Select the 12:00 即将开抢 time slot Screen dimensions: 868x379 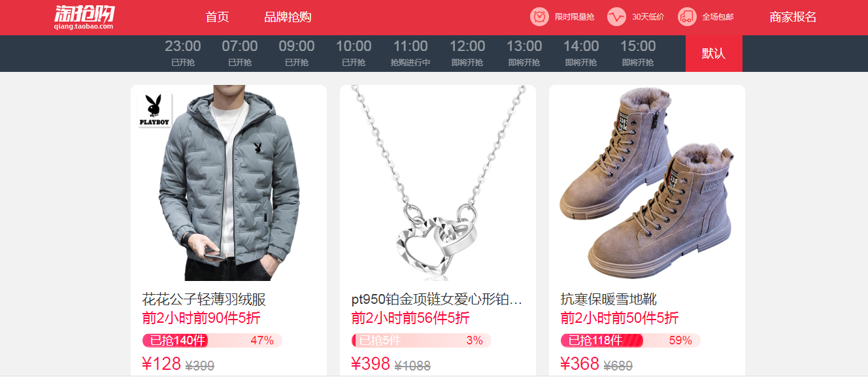[467, 54]
